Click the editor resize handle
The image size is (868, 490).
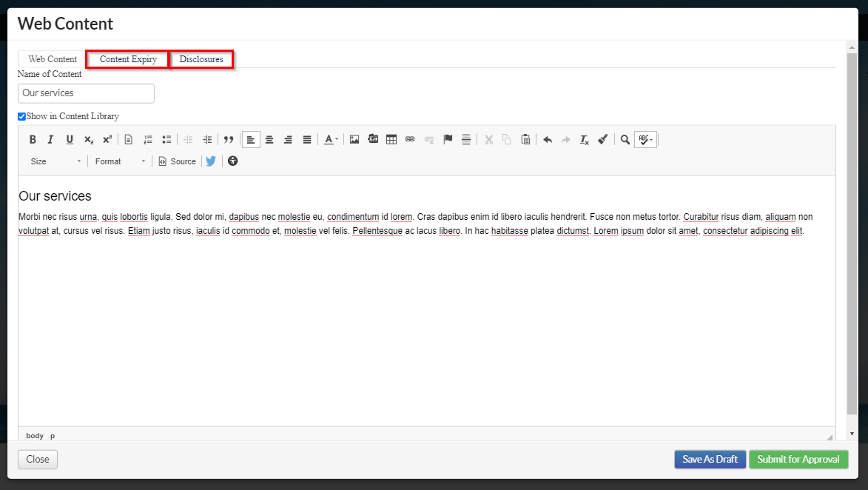click(x=830, y=437)
